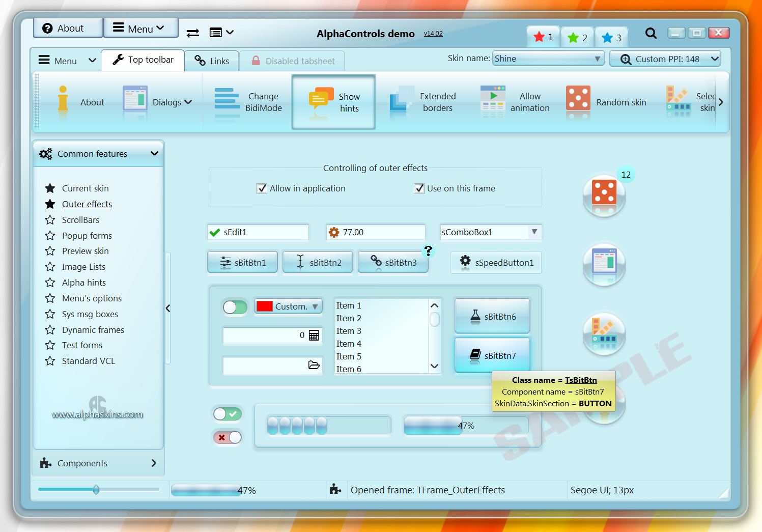The image size is (762, 532).
Task: Toggle the Show hints toolbar button
Action: pyautogui.click(x=333, y=102)
